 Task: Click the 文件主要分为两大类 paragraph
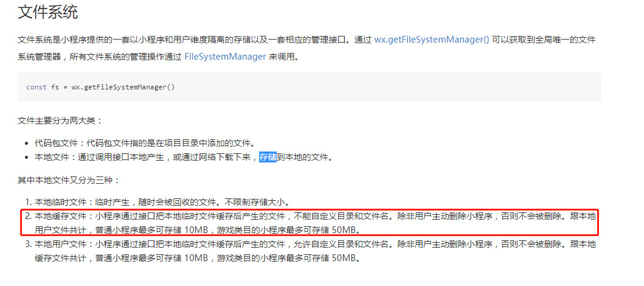[60, 121]
